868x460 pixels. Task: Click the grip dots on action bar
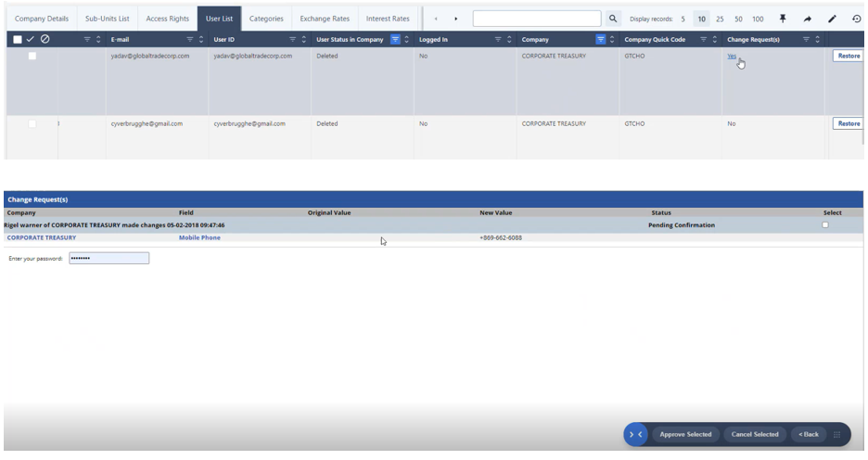837,435
